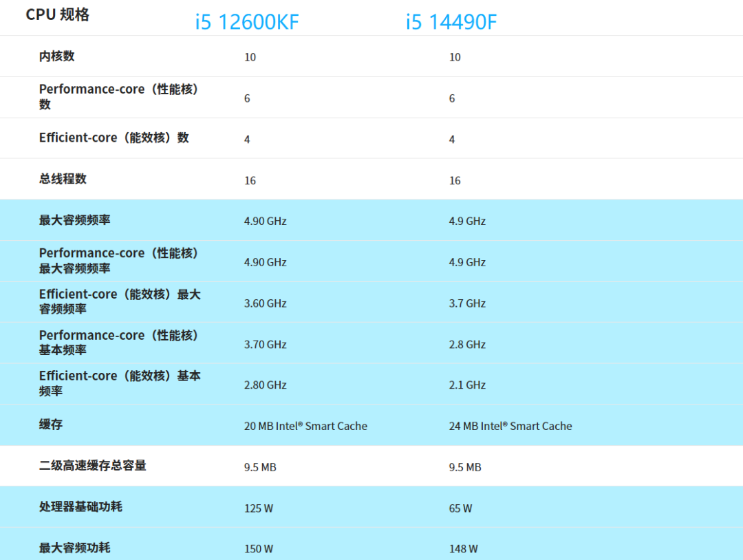Click the 125 W value
Screen dimensions: 743x560
[259, 508]
